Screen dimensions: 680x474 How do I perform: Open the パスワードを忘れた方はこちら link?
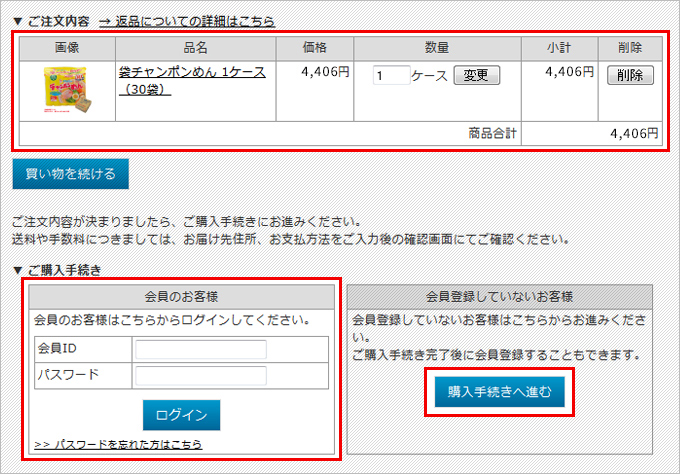coord(118,444)
